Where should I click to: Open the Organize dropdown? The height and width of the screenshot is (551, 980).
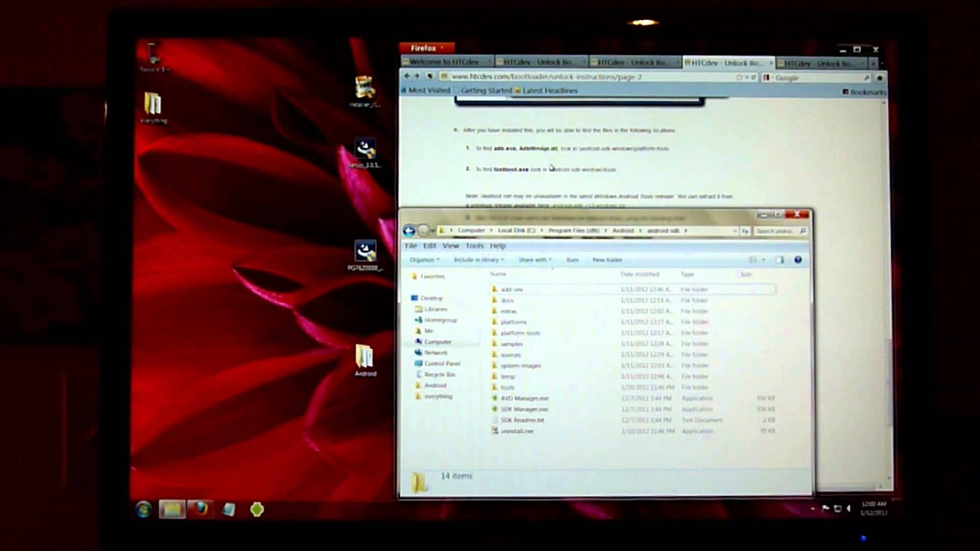click(425, 260)
